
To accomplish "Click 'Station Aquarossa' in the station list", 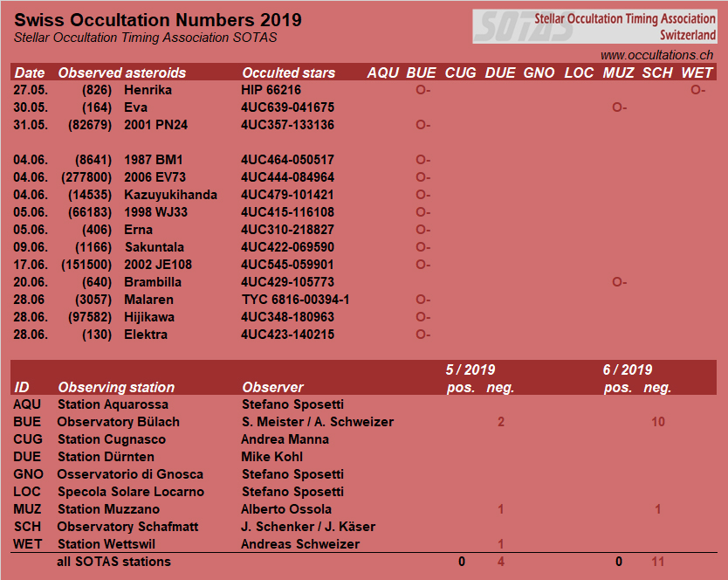I will [113, 404].
